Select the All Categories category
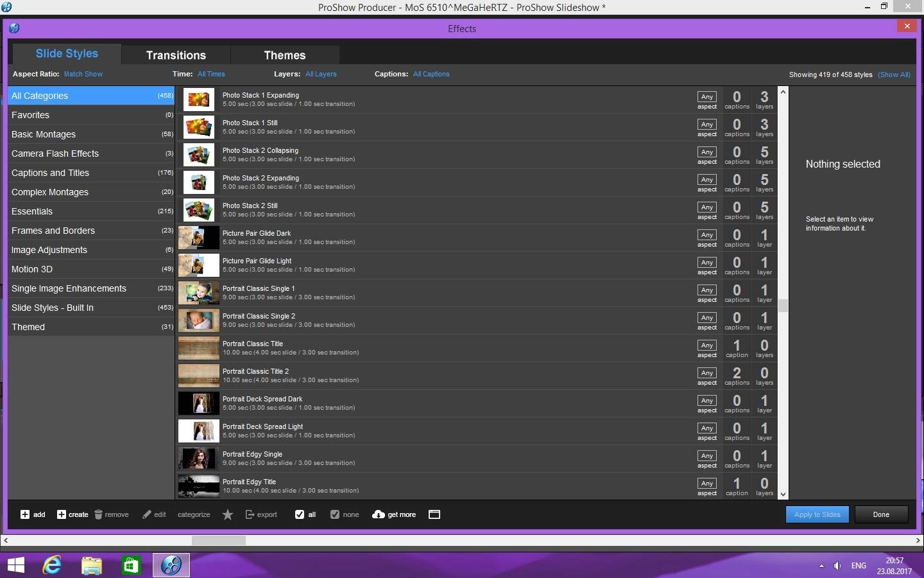Image resolution: width=924 pixels, height=578 pixels. tap(91, 96)
